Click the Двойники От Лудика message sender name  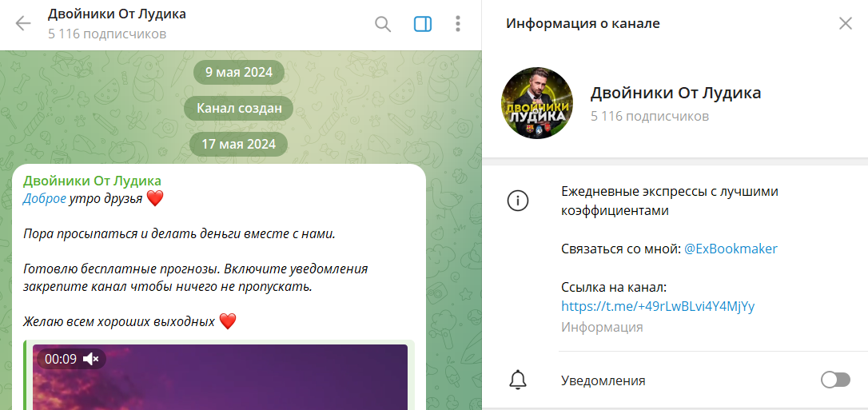92,181
